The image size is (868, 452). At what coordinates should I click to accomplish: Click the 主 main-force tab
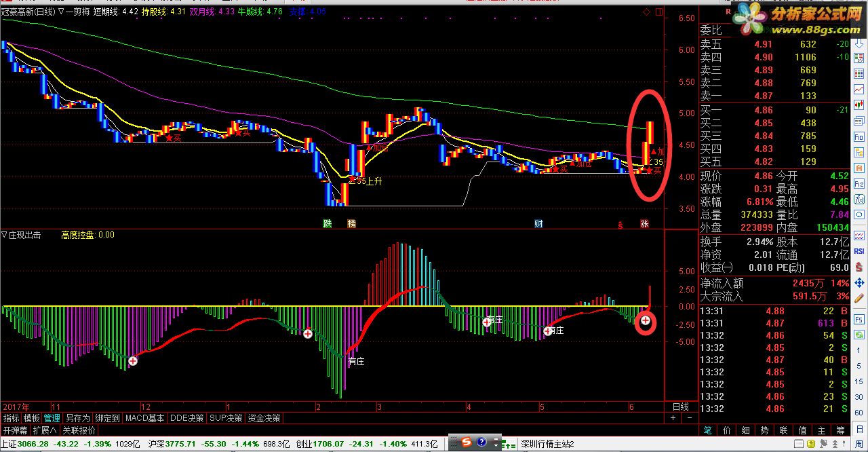click(821, 430)
